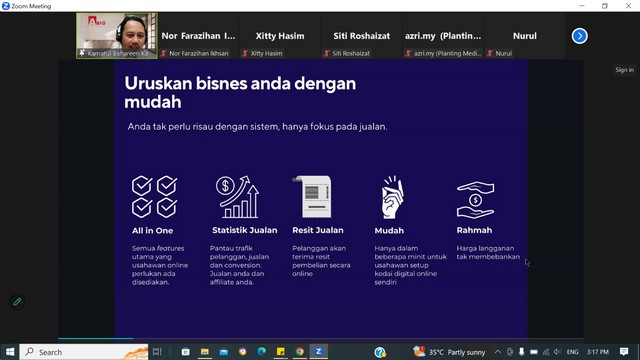Open the Zoom app in the taskbar
The image size is (640, 360).
click(x=318, y=351)
